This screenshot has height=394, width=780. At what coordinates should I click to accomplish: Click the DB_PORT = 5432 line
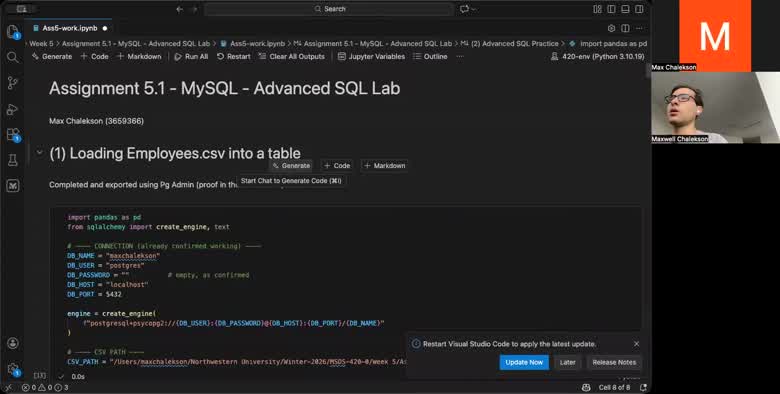[95, 294]
